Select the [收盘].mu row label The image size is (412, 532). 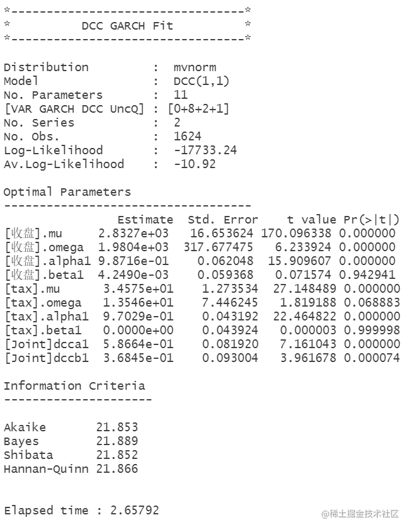coord(33,234)
